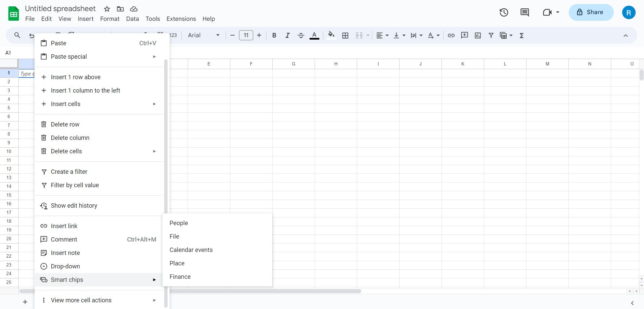Open the functions sigma menu
644x309 pixels.
click(x=521, y=35)
